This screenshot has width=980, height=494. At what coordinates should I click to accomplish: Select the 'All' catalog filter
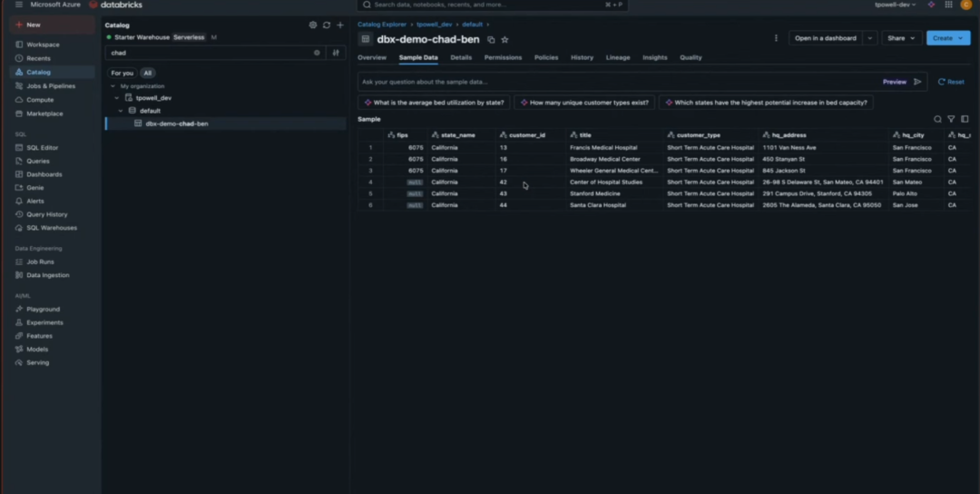[x=148, y=74]
